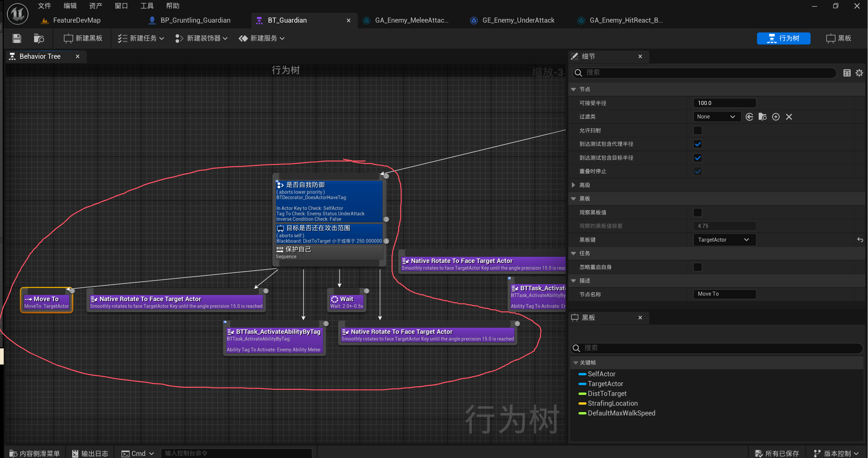Select the DistToTarget blackboard key
The image size is (868, 458).
(x=606, y=394)
